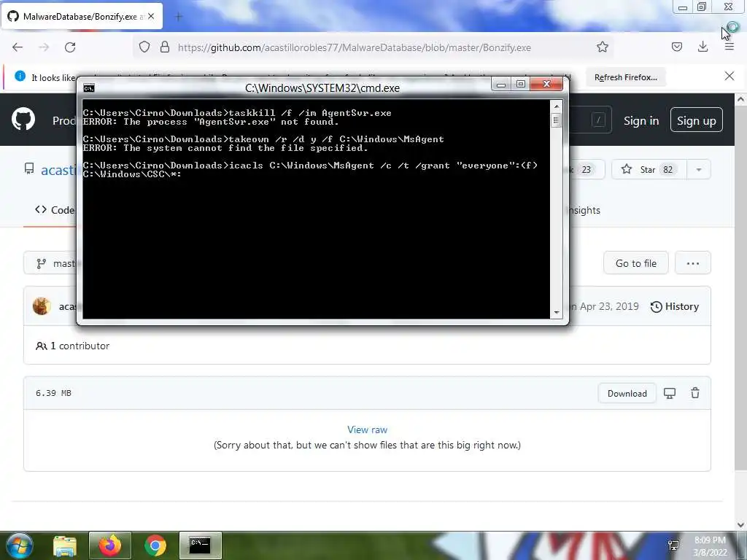Open the View raw link
The image size is (747, 560).
click(368, 429)
